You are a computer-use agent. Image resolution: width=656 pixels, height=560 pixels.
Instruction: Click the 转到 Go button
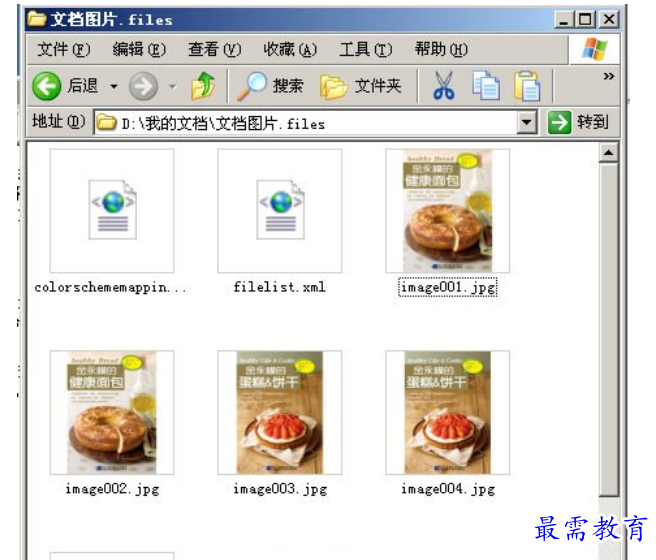click(578, 122)
